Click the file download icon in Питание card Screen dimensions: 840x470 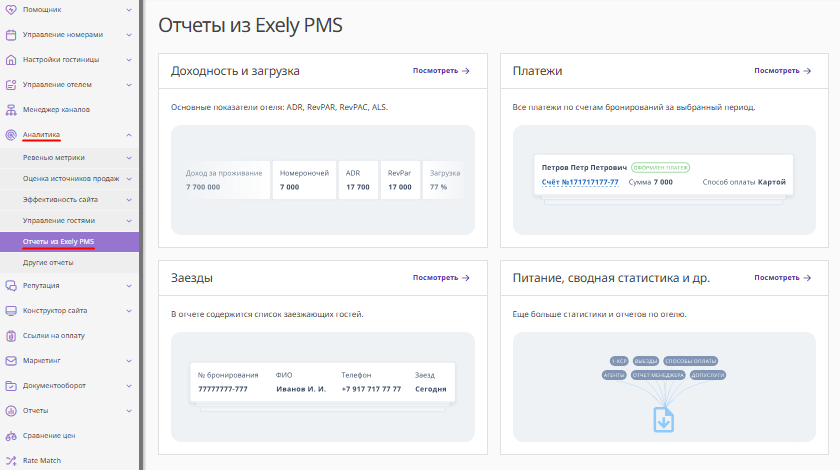pos(664,420)
